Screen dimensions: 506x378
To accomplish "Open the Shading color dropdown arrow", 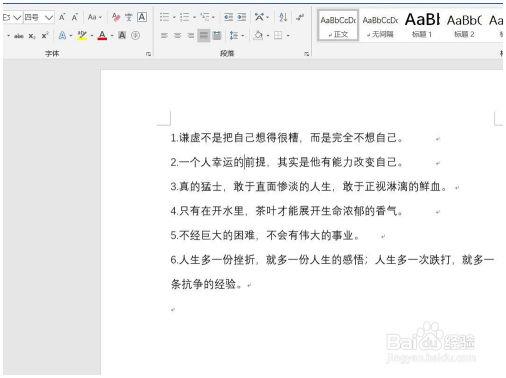I will [268, 36].
